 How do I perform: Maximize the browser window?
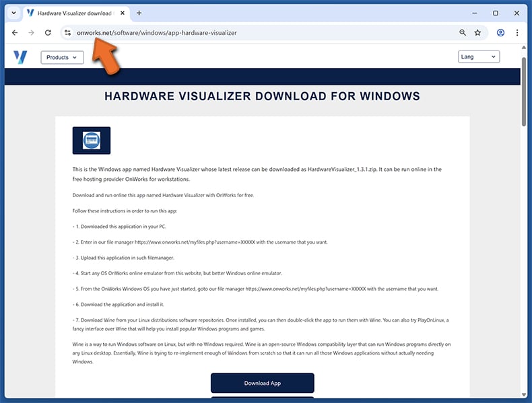[496, 13]
